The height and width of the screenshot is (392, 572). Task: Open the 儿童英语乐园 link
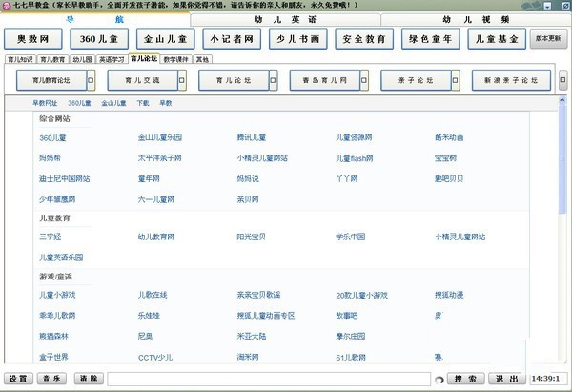pyautogui.click(x=61, y=258)
